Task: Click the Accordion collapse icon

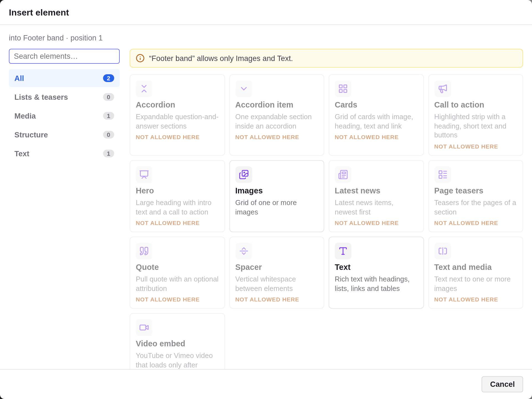Action: click(144, 89)
